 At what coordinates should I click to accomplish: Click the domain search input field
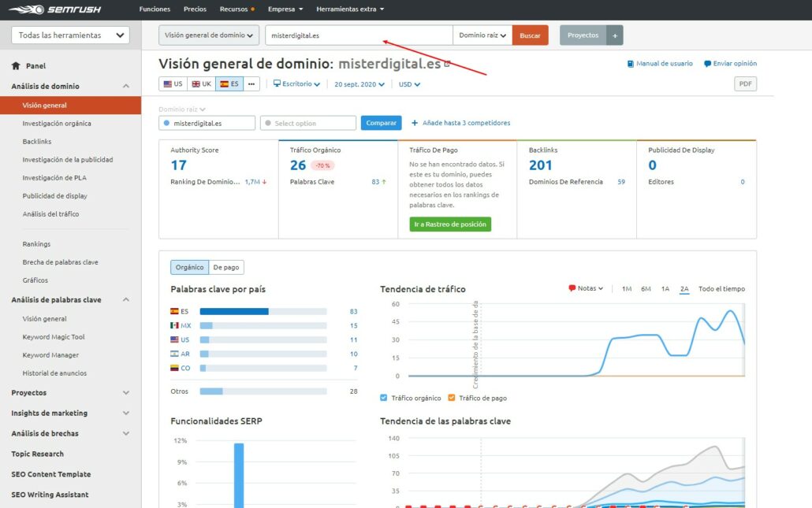[359, 35]
